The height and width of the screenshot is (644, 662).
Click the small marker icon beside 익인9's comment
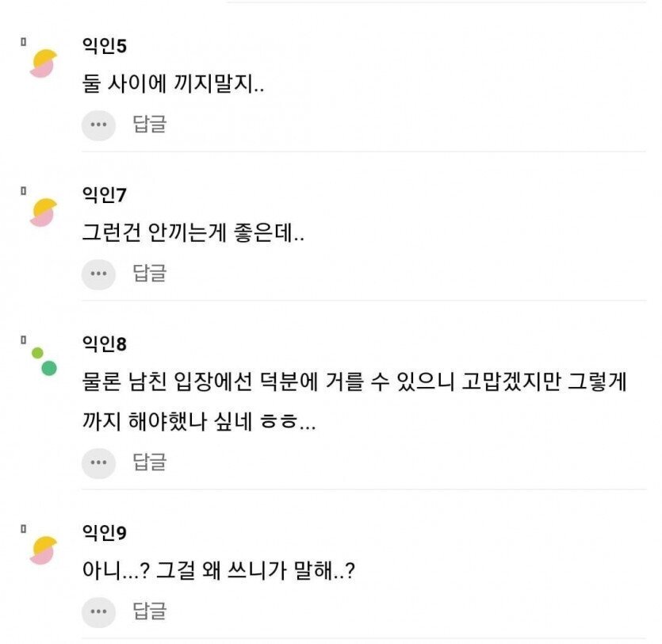(24, 527)
